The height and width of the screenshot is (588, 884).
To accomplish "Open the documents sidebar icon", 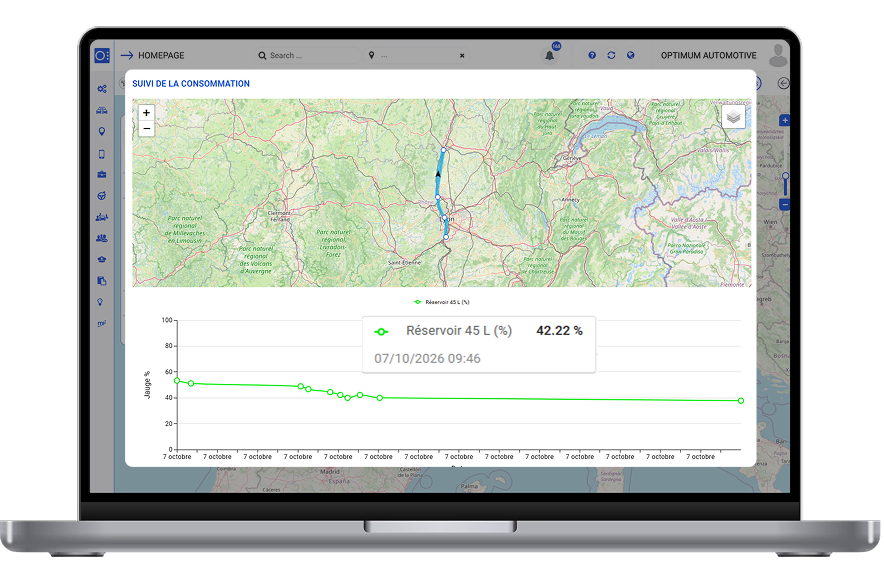I will tap(101, 281).
